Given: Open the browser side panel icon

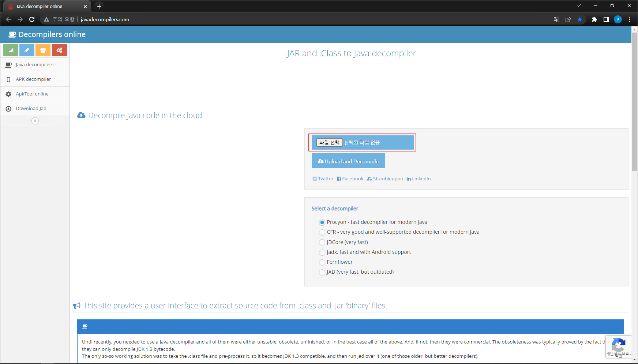Looking at the screenshot, I should tap(606, 19).
